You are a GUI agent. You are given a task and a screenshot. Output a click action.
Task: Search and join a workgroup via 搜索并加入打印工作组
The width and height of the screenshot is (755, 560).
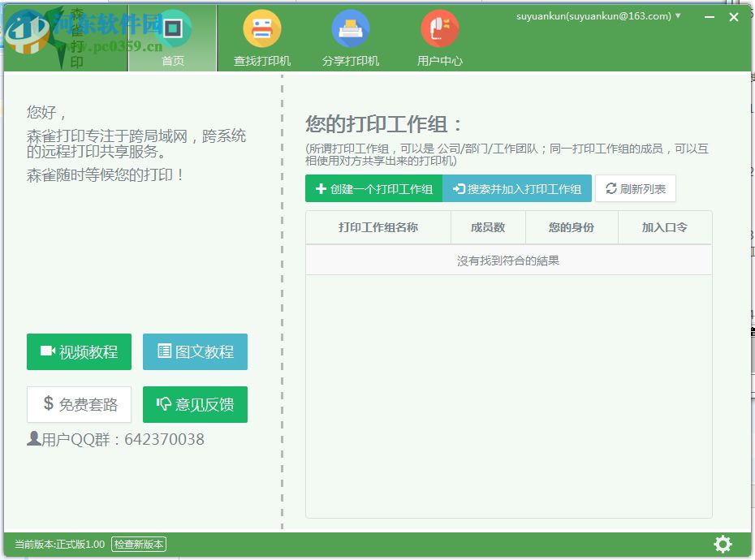click(x=517, y=188)
